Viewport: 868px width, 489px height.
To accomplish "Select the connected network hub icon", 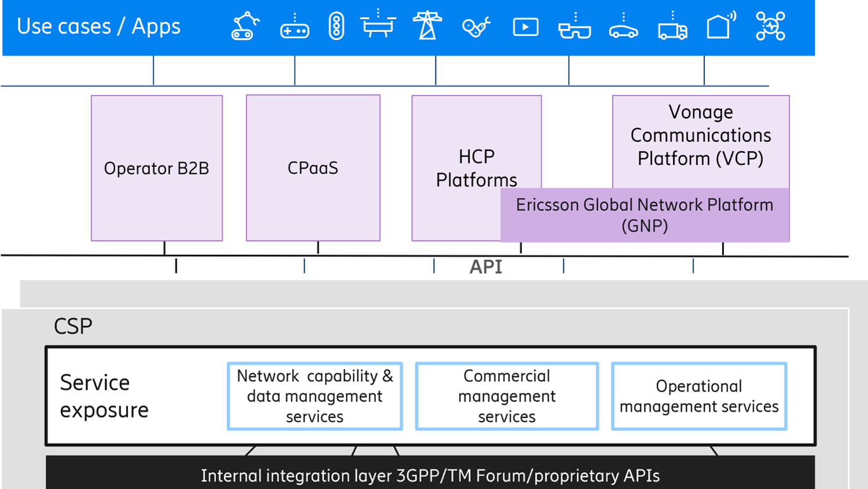I will pyautogui.click(x=769, y=26).
